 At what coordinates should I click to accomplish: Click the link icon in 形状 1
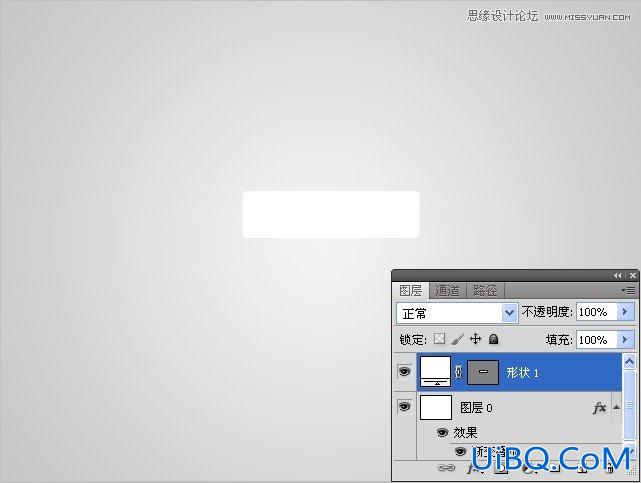(458, 372)
